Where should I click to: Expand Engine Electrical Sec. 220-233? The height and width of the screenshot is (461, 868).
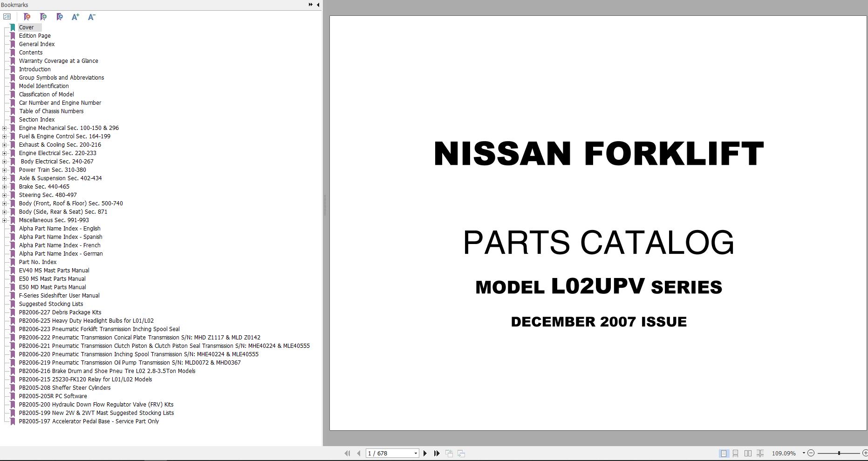point(5,153)
